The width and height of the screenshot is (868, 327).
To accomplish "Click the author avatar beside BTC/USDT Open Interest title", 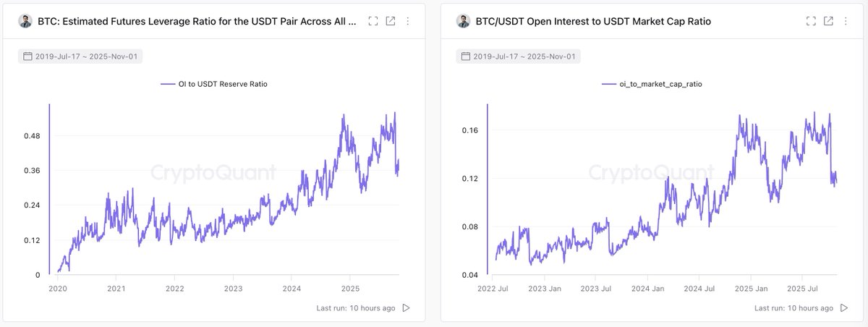I will [x=464, y=22].
